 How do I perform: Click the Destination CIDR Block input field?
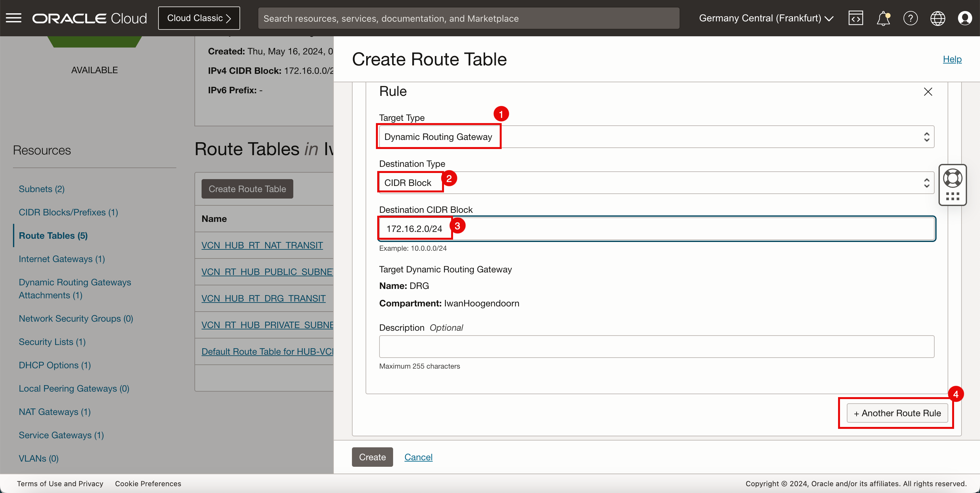(x=656, y=228)
